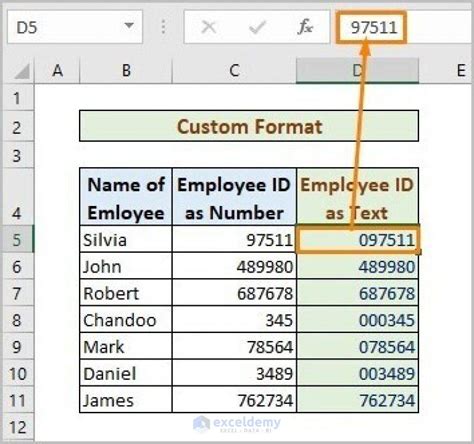Image resolution: width=474 pixels, height=444 pixels.
Task: Click the Cancel X icon in formula bar
Action: click(209, 27)
